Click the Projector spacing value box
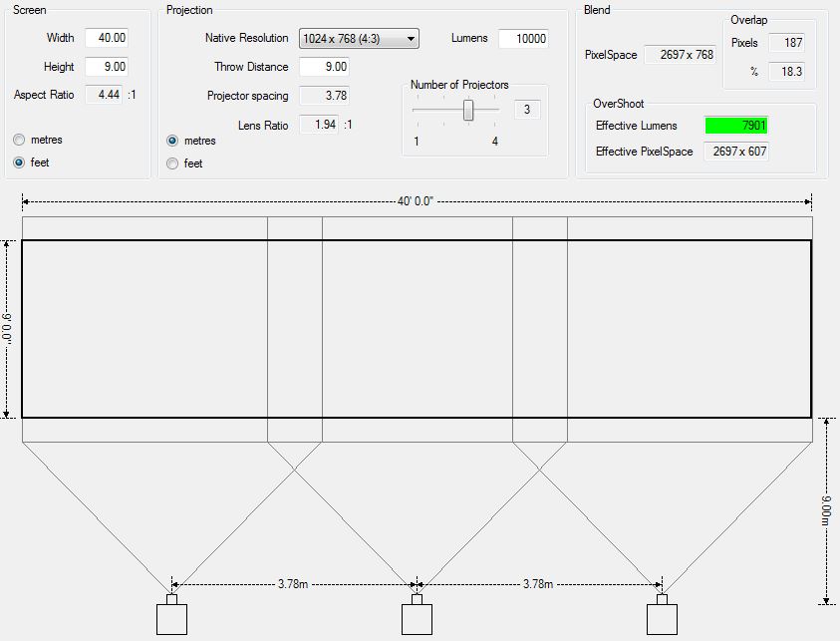Viewport: 840px width, 641px height. (x=324, y=96)
